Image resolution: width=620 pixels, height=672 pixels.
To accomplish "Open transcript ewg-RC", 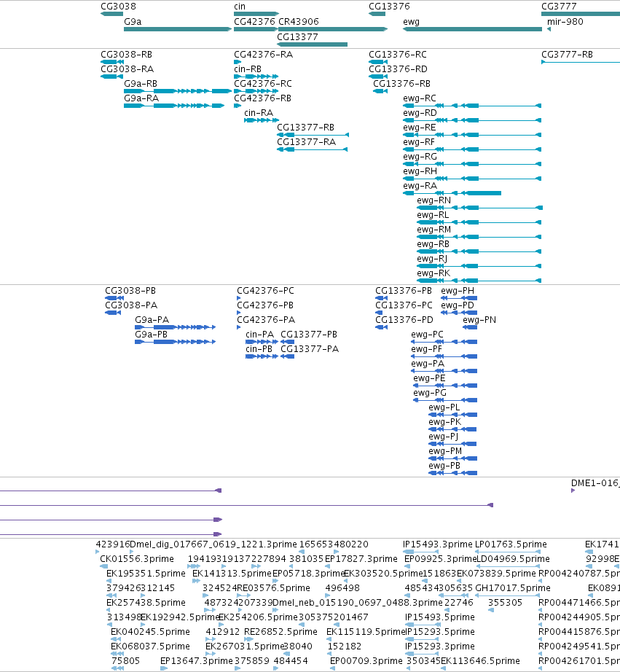I will pyautogui.click(x=420, y=98).
